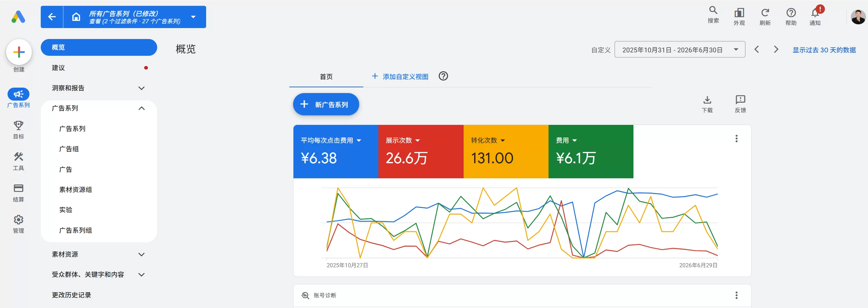Switch to the 首页 tab
This screenshot has height=308, width=868.
(326, 77)
